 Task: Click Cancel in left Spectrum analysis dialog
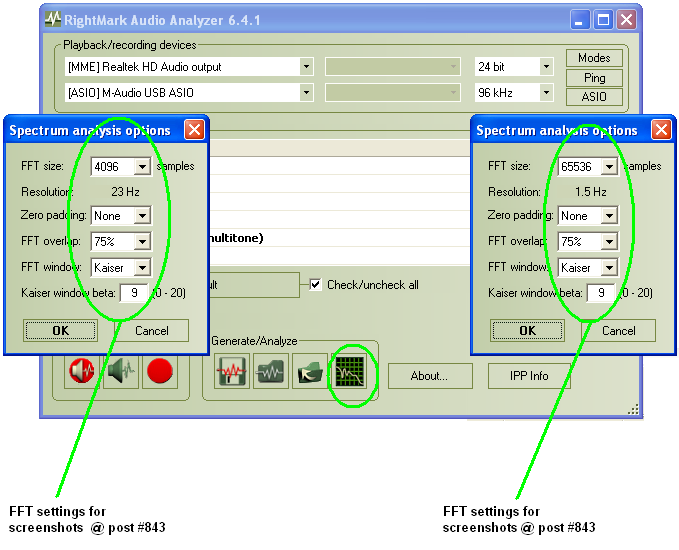click(x=152, y=331)
